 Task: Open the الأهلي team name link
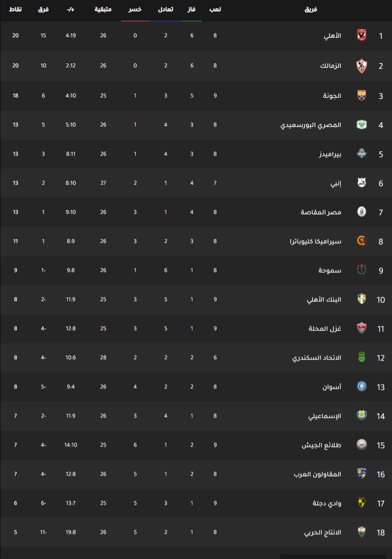click(x=332, y=36)
